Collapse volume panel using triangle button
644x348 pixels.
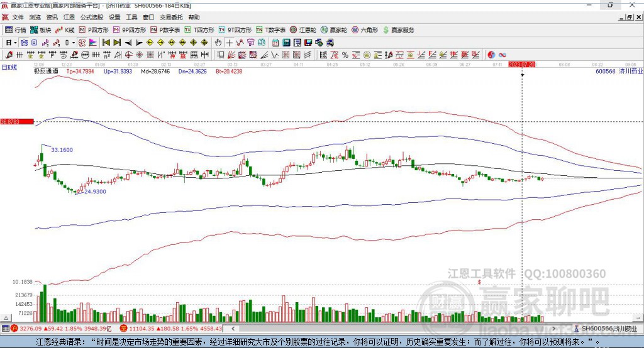pyautogui.click(x=6, y=318)
